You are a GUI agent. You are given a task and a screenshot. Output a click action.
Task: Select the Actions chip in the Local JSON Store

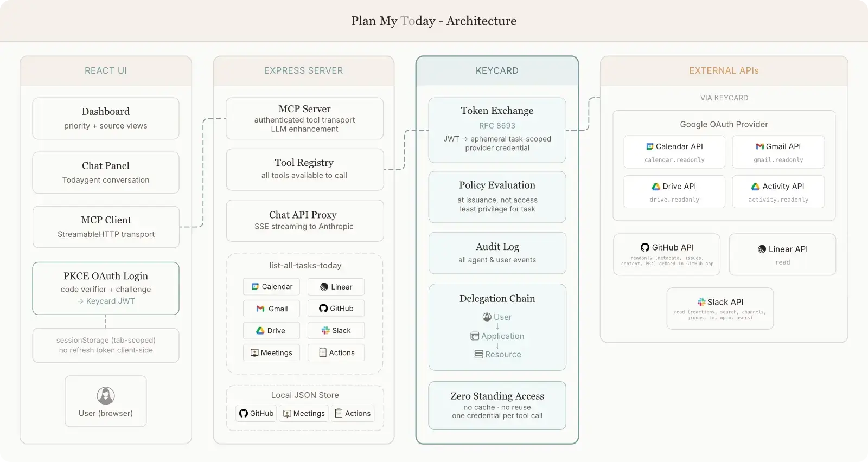353,413
